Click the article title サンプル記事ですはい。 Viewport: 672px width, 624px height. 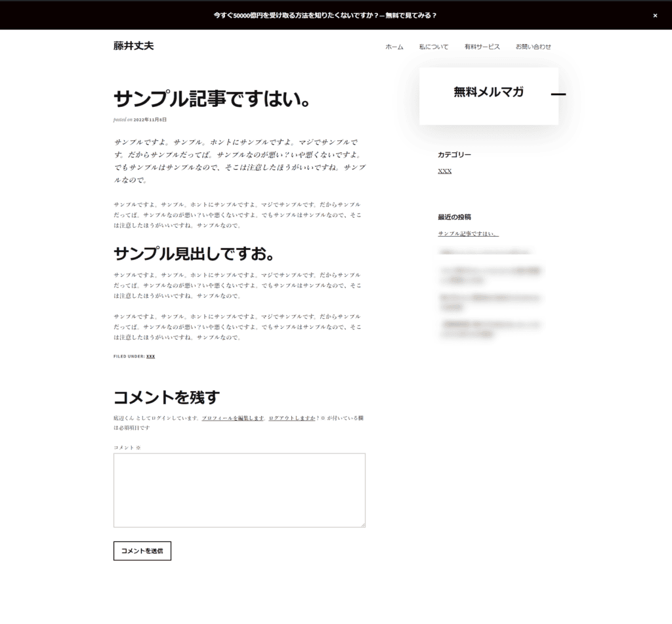point(212,99)
